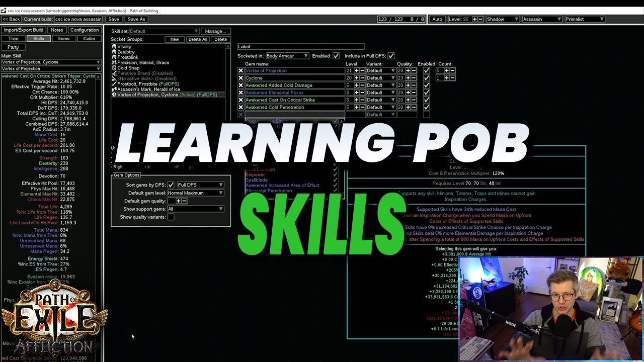Select Assassin's Mark, Herald of Ice group
This screenshot has width=644, height=362.
pyautogui.click(x=168, y=89)
